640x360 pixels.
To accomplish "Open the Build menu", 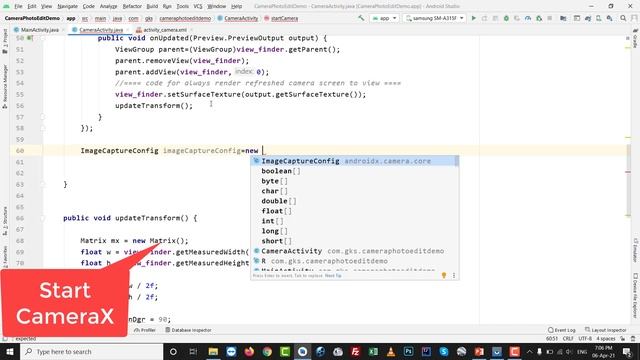I will 152,6.
